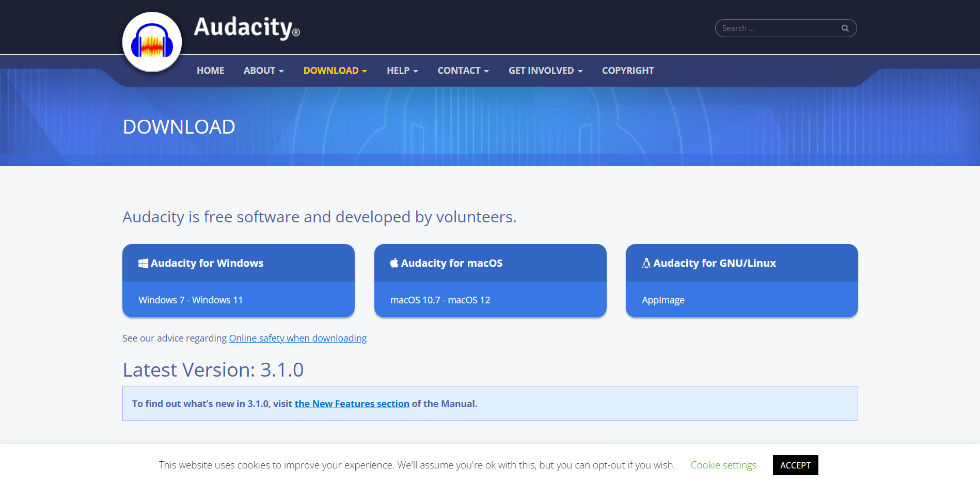The width and height of the screenshot is (980, 486).
Task: Open Online safety when downloading link
Action: 298,338
